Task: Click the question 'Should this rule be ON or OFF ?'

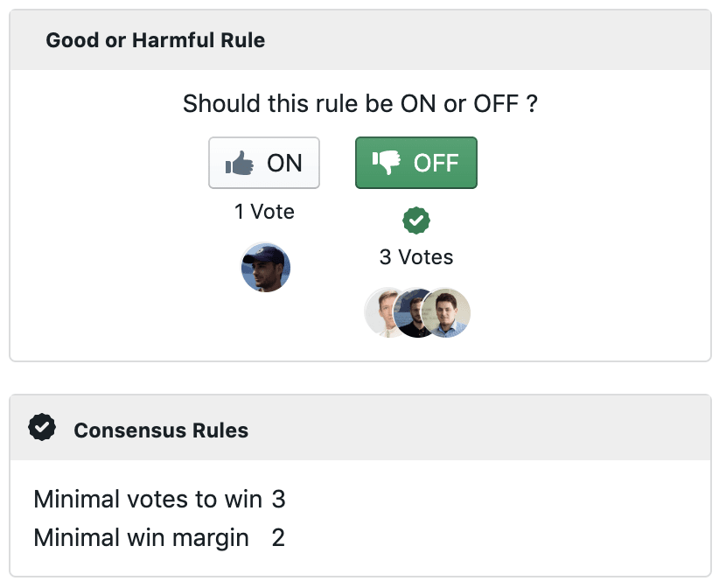Action: pyautogui.click(x=360, y=103)
